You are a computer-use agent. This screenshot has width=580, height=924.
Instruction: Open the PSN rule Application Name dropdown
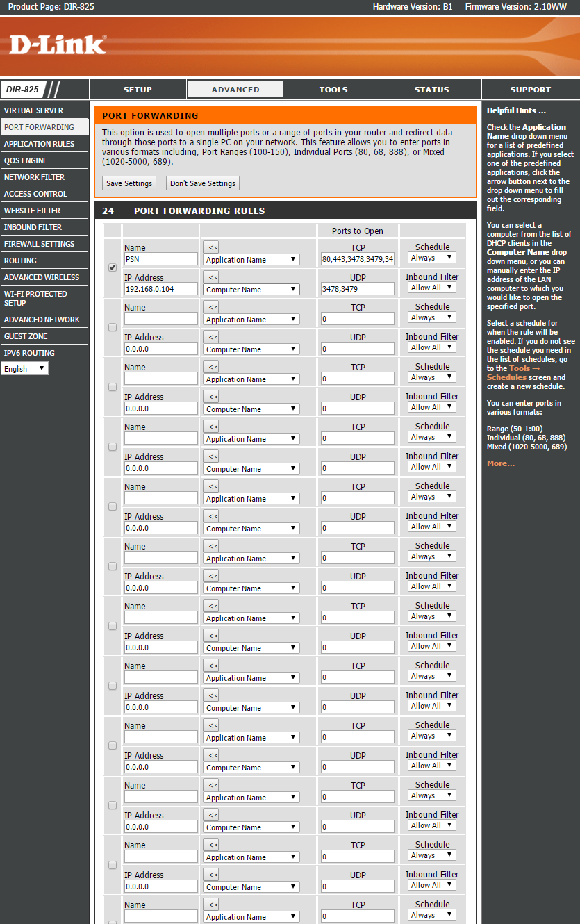coord(251,260)
